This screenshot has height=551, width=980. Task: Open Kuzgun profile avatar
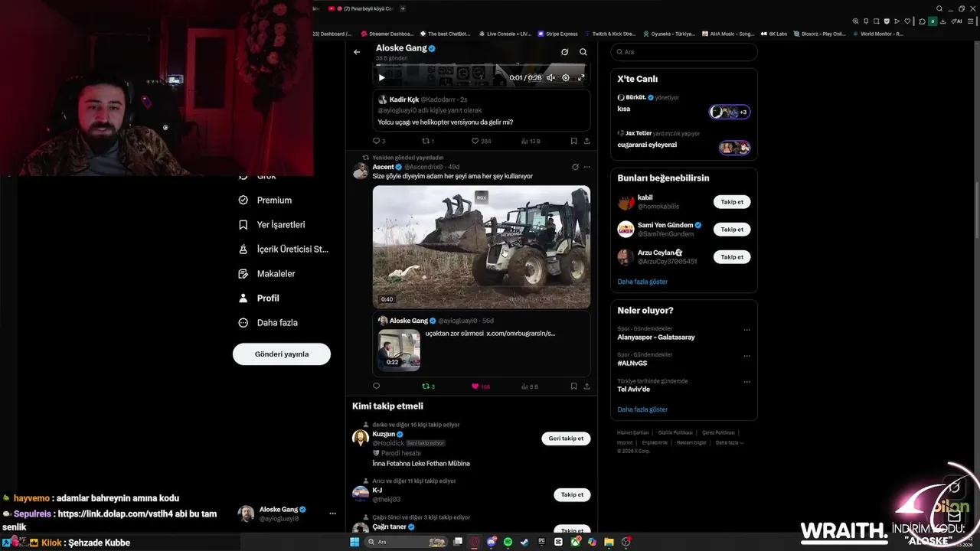(361, 438)
